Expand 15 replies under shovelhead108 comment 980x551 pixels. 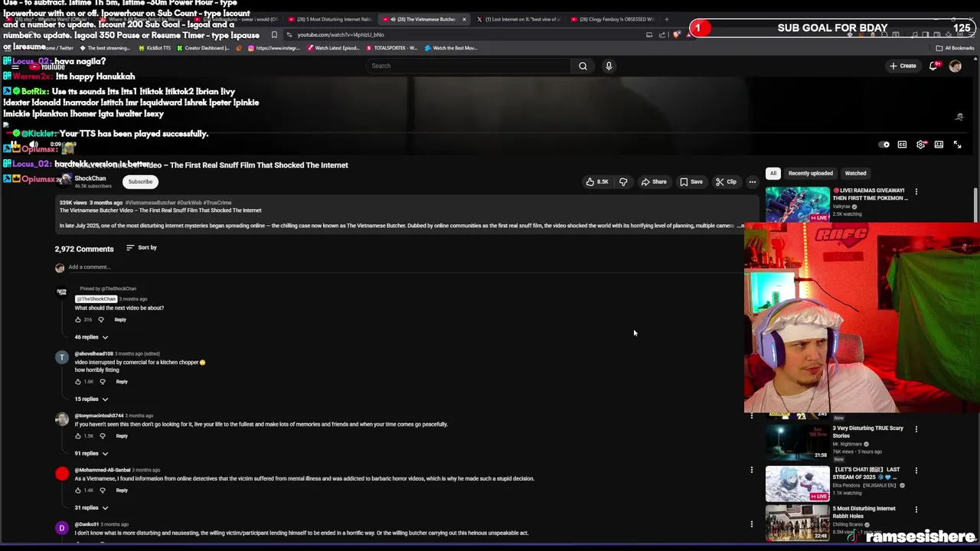[91, 399]
